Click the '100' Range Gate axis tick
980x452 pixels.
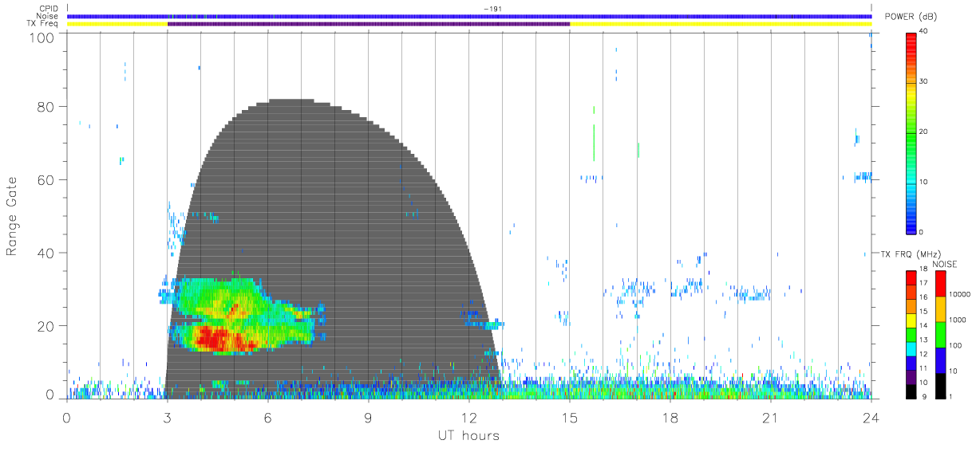point(42,37)
